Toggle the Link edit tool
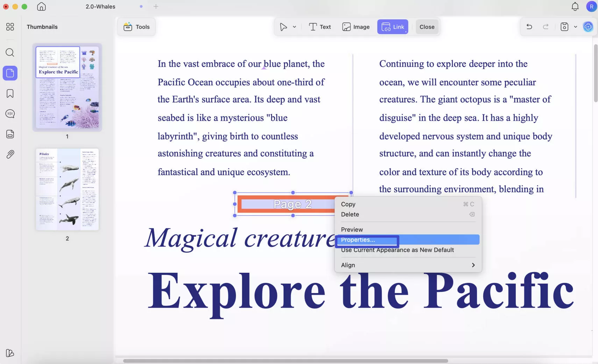 pos(393,27)
